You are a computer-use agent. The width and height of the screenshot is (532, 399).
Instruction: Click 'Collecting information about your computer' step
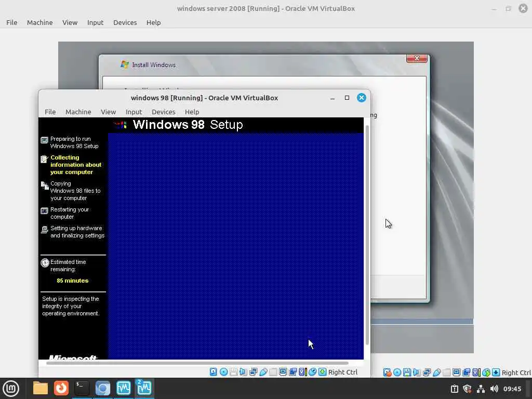pos(76,165)
